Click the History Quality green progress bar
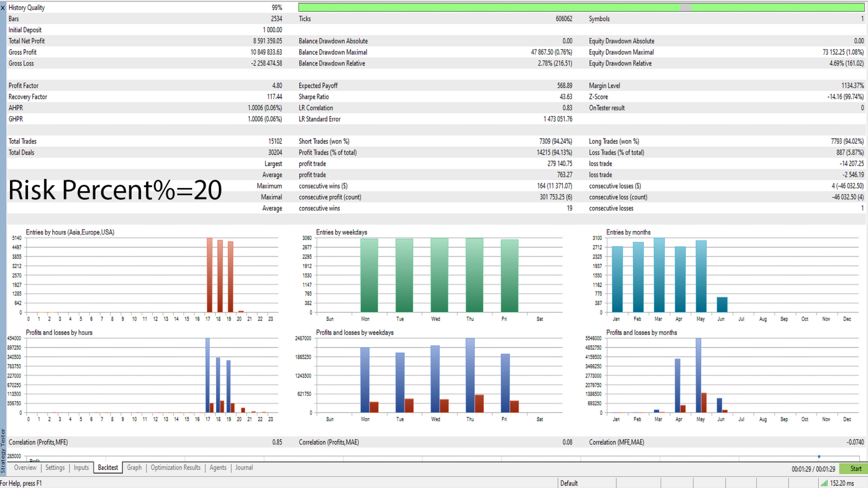 pos(488,7)
